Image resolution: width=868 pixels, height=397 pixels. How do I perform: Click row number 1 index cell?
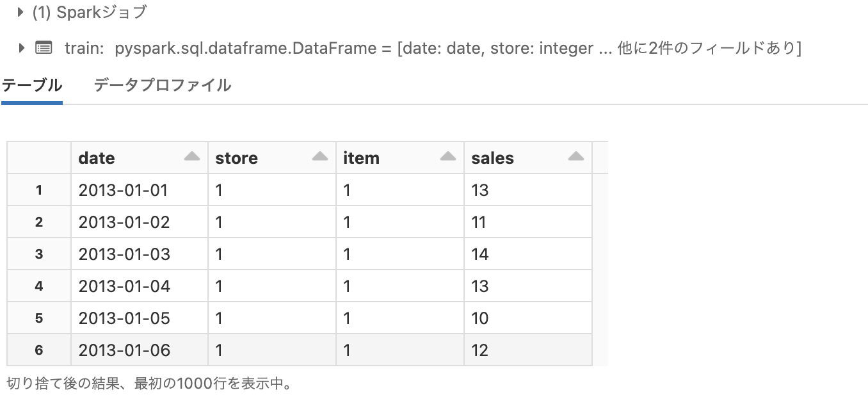click(39, 190)
